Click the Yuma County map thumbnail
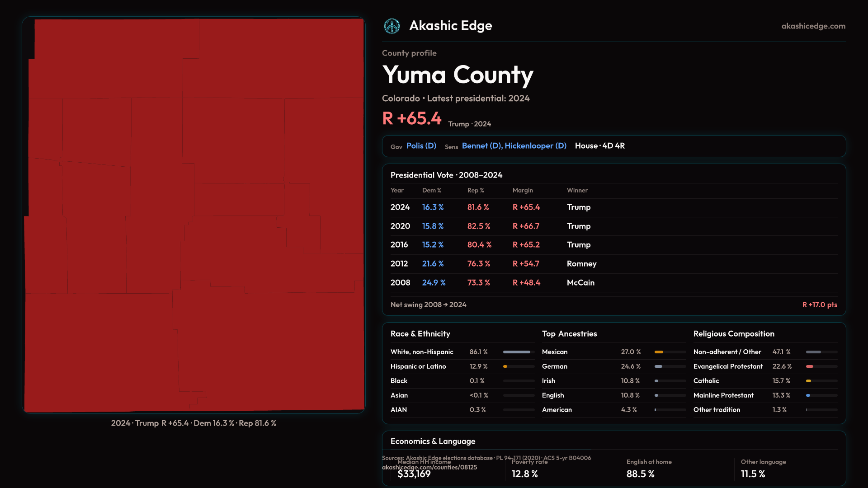 click(x=193, y=215)
